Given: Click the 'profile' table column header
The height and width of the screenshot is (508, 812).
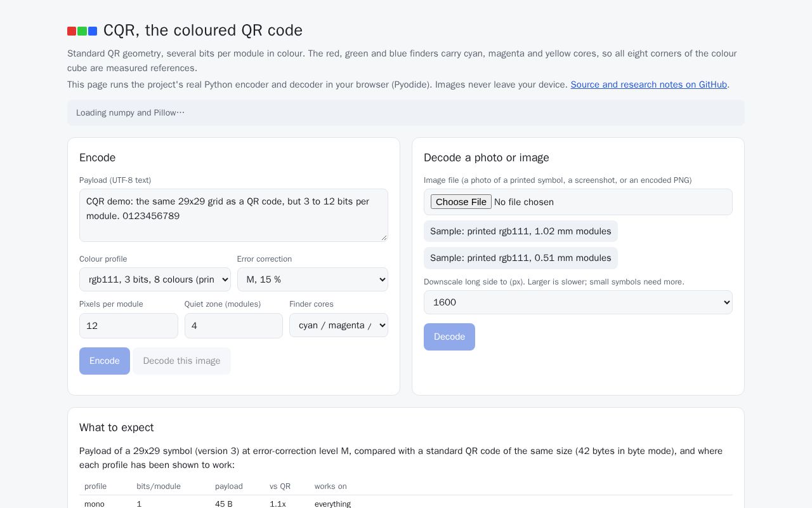Looking at the screenshot, I should (x=96, y=486).
